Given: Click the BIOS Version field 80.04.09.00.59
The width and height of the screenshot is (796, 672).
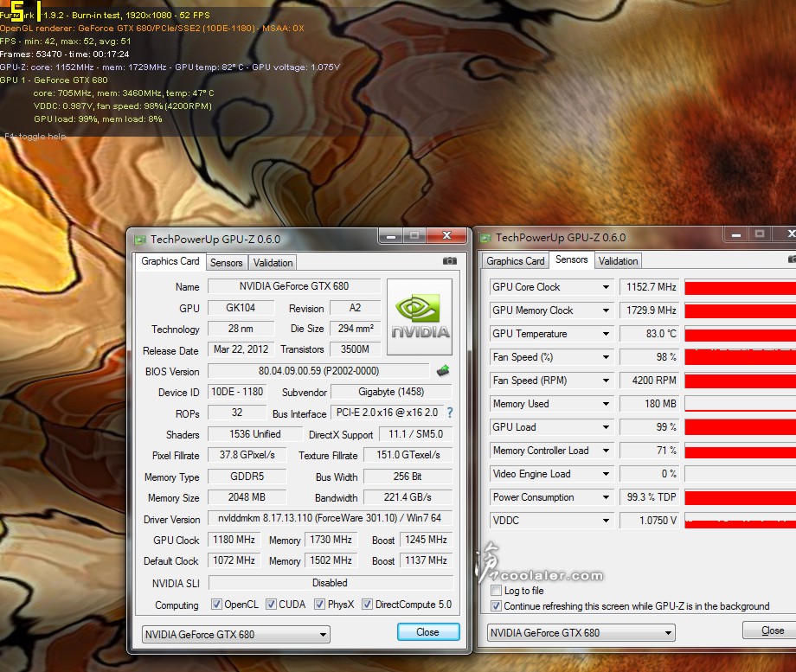Looking at the screenshot, I should point(318,371).
